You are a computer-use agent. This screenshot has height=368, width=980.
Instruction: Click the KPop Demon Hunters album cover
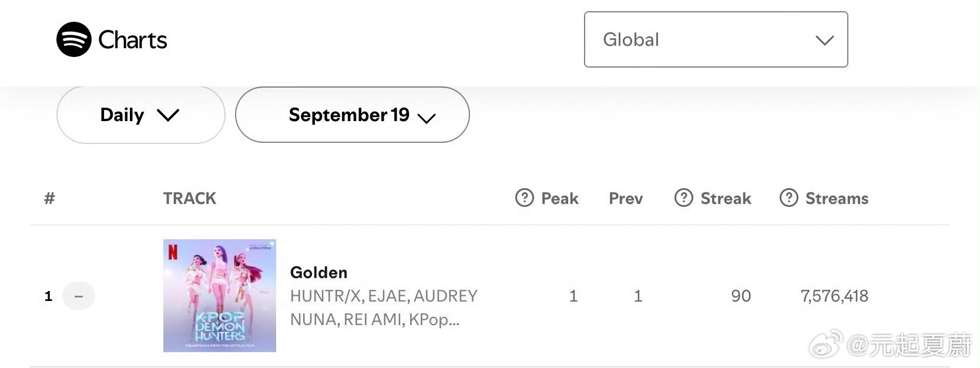pyautogui.click(x=220, y=296)
